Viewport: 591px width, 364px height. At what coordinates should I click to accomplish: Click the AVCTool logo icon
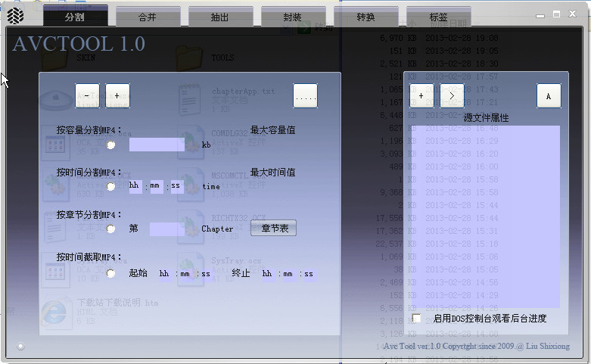(15, 16)
